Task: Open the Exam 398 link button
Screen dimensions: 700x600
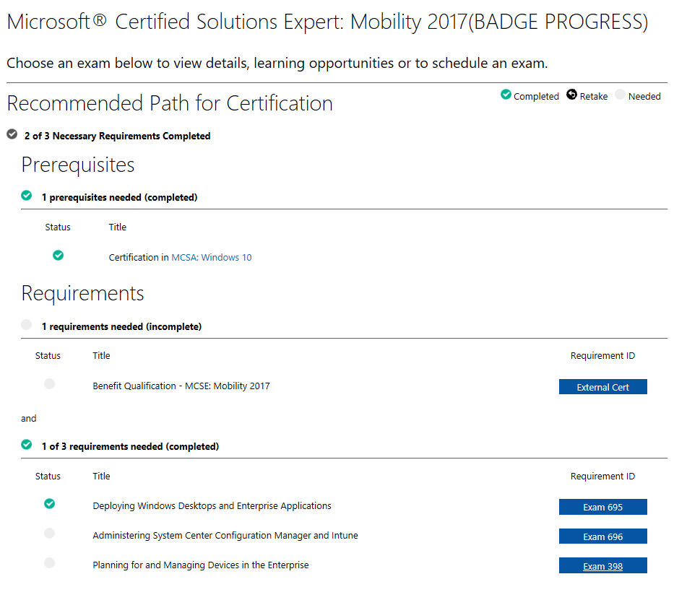Action: point(602,565)
